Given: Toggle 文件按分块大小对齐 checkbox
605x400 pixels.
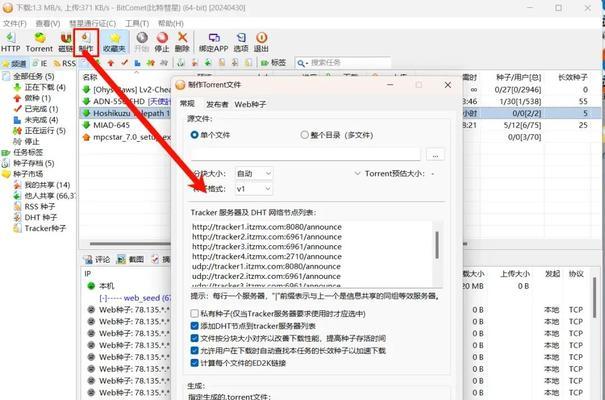Looking at the screenshot, I should click(194, 338).
